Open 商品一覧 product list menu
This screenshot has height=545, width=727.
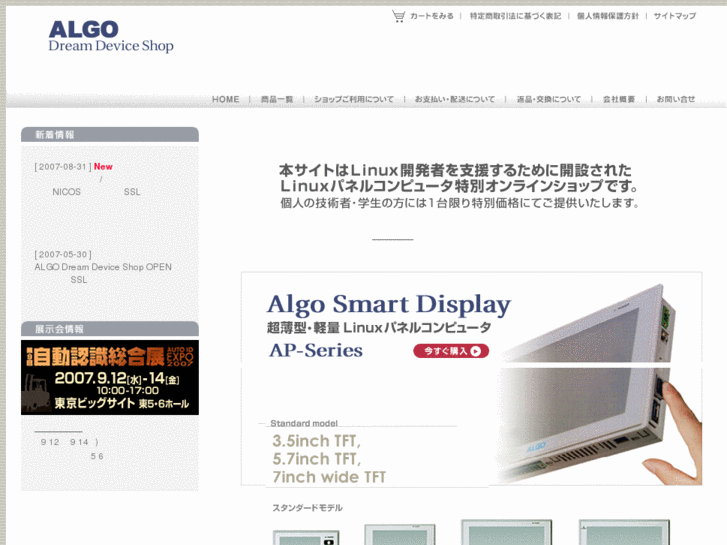tap(277, 99)
